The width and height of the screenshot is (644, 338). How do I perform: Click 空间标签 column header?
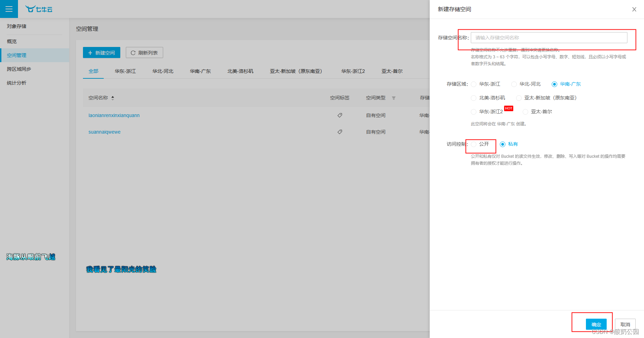point(340,98)
